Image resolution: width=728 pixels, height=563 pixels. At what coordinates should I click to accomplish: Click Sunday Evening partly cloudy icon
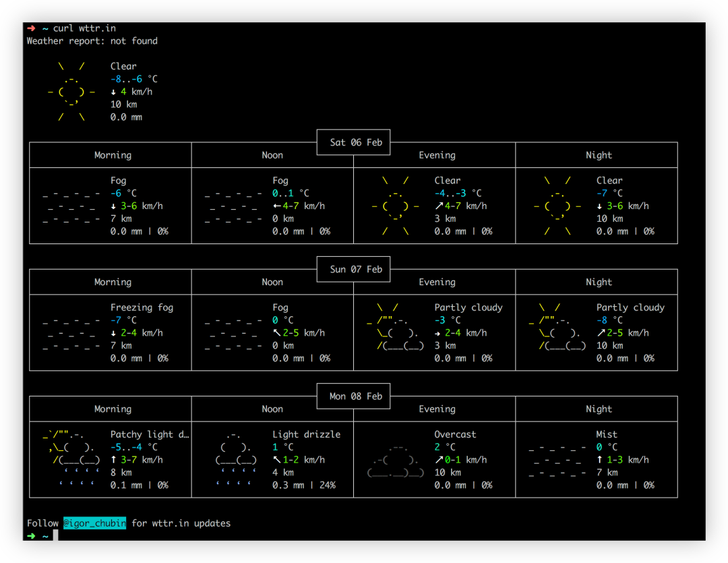(394, 326)
